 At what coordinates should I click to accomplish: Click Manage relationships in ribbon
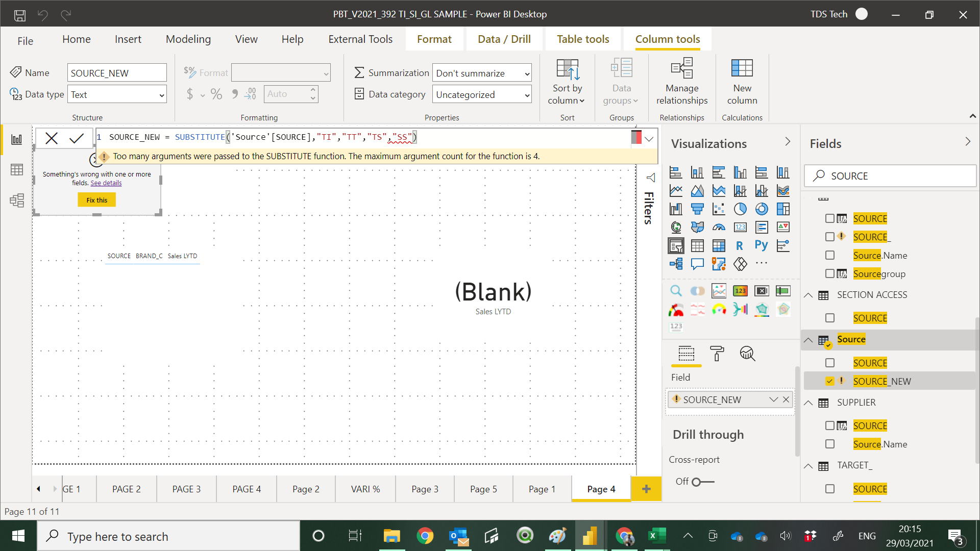(682, 81)
